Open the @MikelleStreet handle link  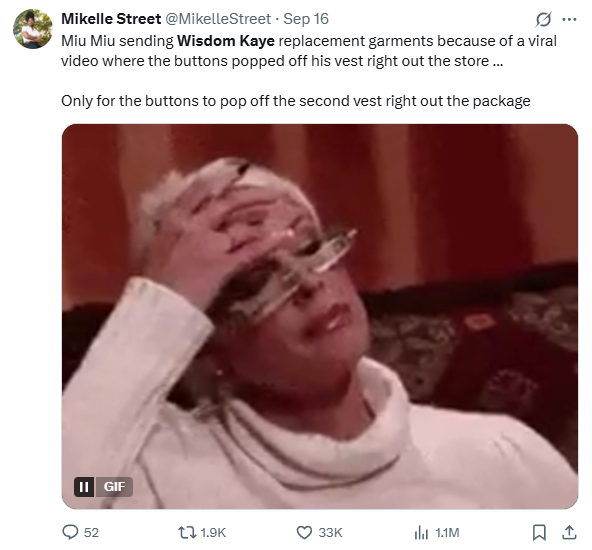point(218,19)
